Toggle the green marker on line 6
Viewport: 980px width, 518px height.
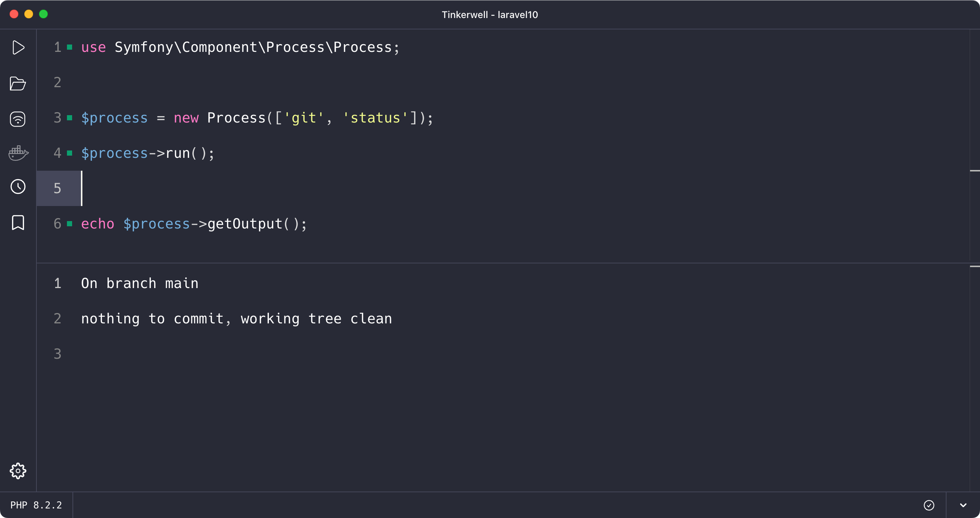(x=70, y=224)
